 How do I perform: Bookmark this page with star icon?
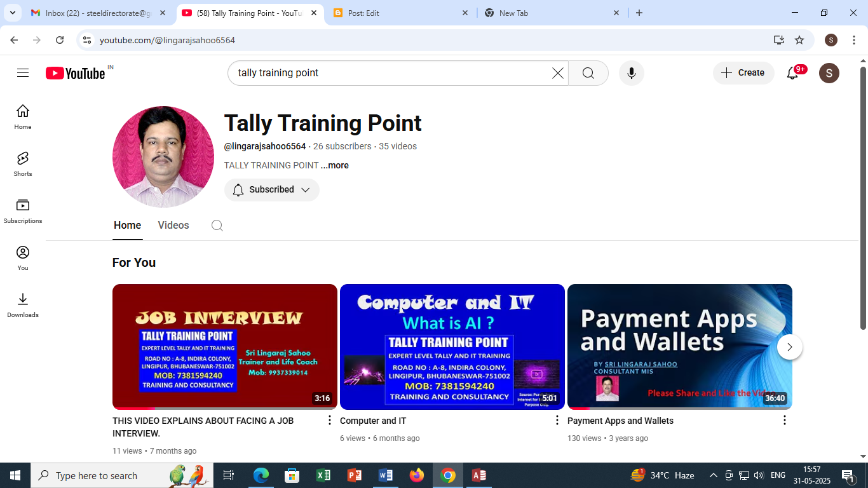coord(799,40)
